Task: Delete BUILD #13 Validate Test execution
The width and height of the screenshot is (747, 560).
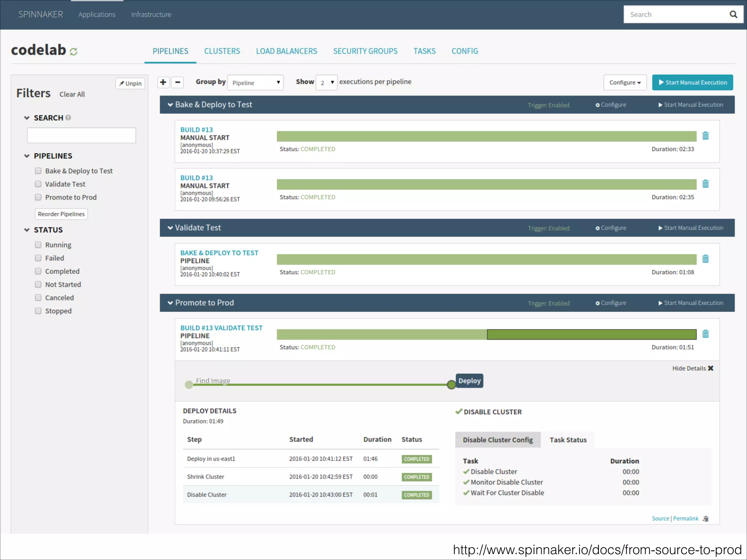Action: (705, 334)
